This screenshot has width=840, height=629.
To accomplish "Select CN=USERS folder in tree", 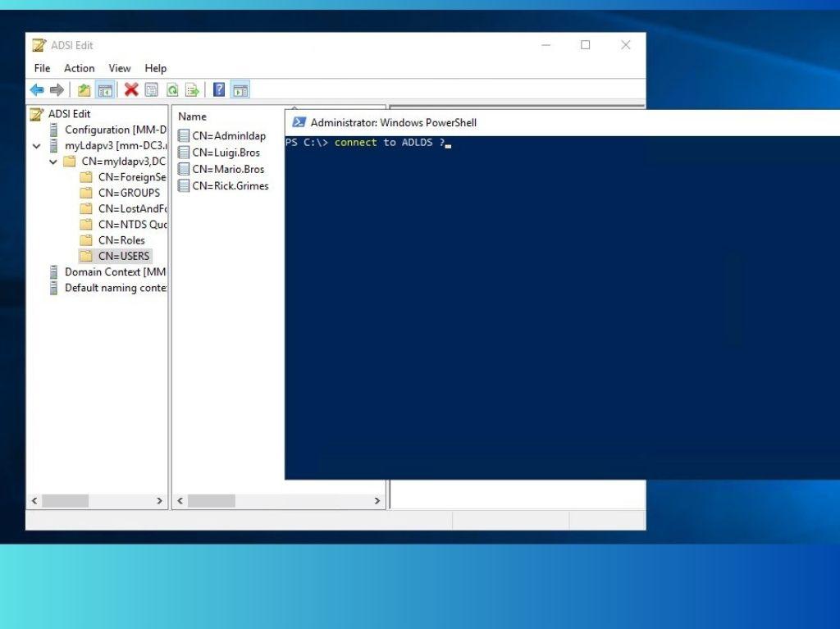I will click(124, 256).
